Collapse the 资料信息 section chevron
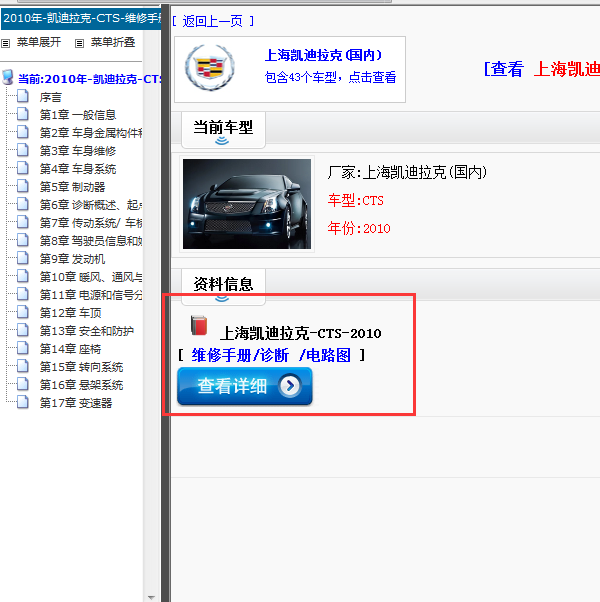The width and height of the screenshot is (600, 602). tap(222, 298)
